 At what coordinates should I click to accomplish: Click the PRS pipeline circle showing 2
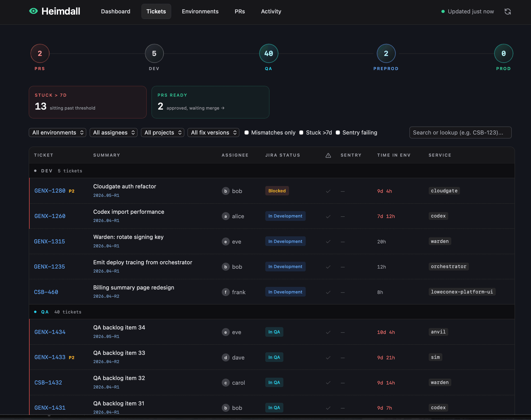(x=40, y=53)
